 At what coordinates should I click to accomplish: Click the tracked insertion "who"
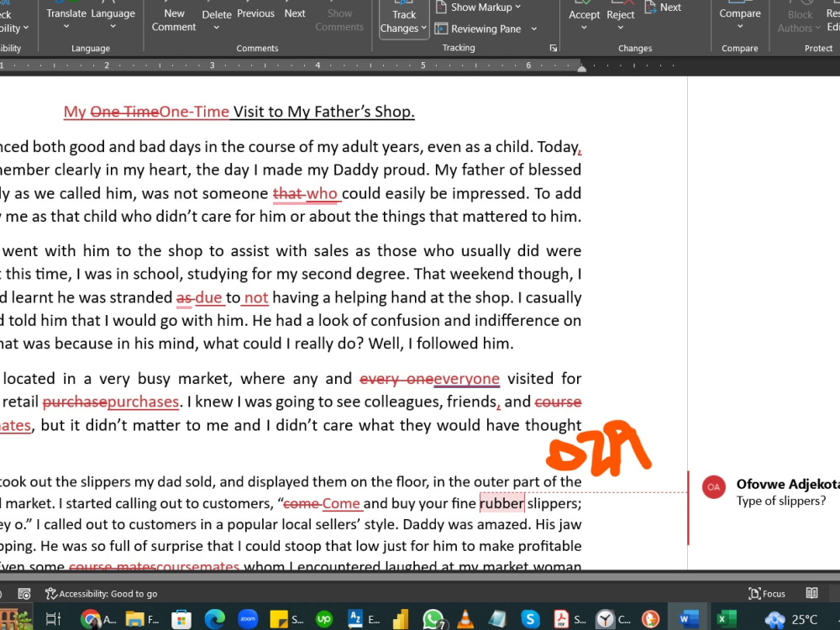(x=323, y=193)
